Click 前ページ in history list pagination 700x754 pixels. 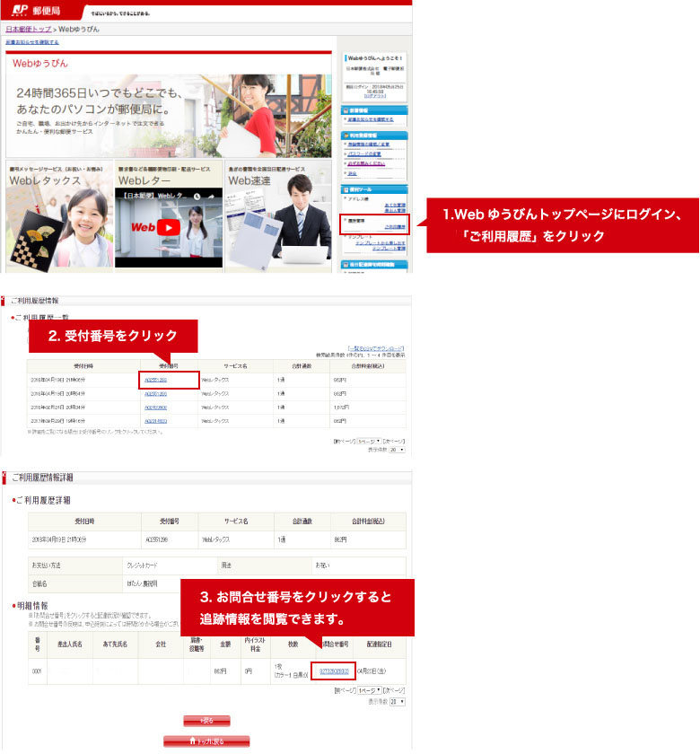click(x=345, y=441)
